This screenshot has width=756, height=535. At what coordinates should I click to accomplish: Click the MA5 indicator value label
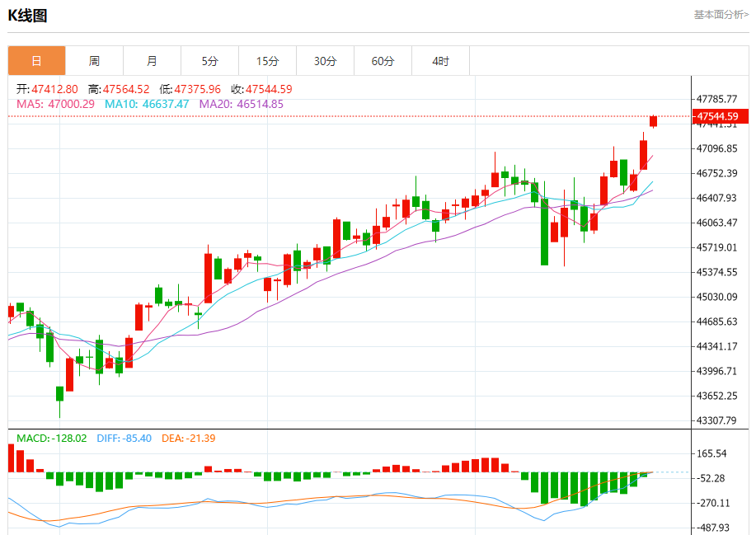pyautogui.click(x=55, y=105)
